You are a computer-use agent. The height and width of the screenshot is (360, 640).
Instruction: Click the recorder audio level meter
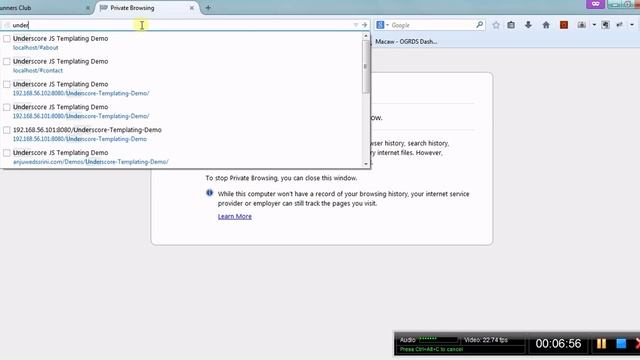438,339
